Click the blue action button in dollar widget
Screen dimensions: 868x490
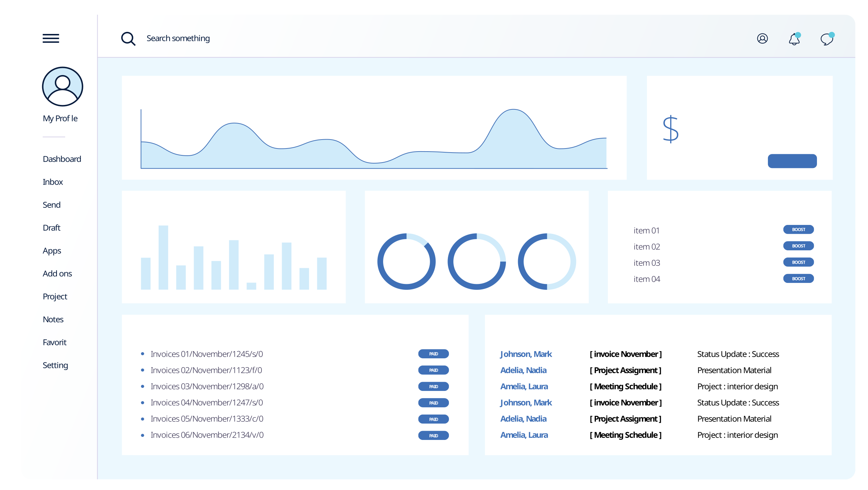(792, 160)
